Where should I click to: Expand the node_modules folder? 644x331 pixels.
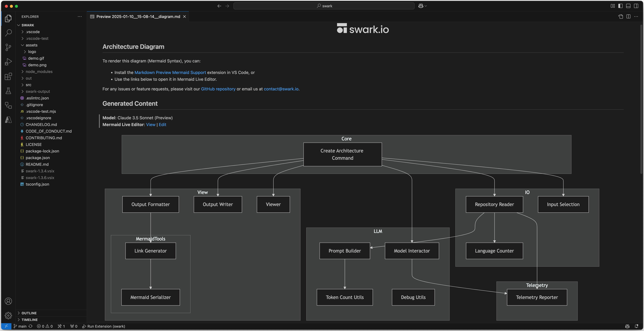coord(51,72)
